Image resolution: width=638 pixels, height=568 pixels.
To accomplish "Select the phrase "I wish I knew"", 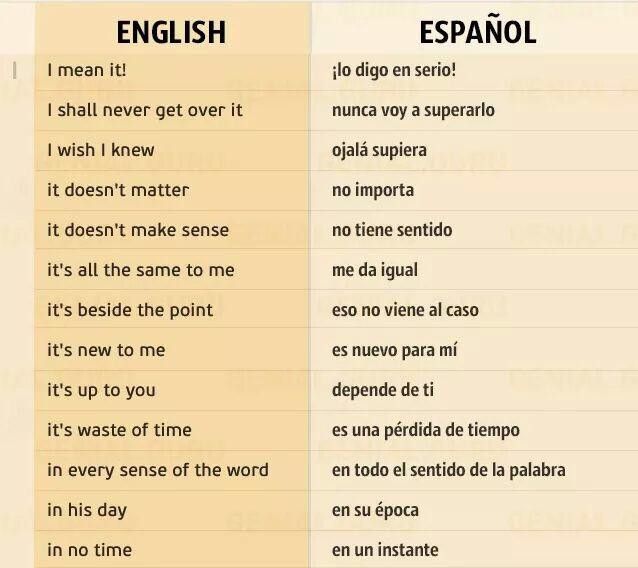I will pos(101,150).
